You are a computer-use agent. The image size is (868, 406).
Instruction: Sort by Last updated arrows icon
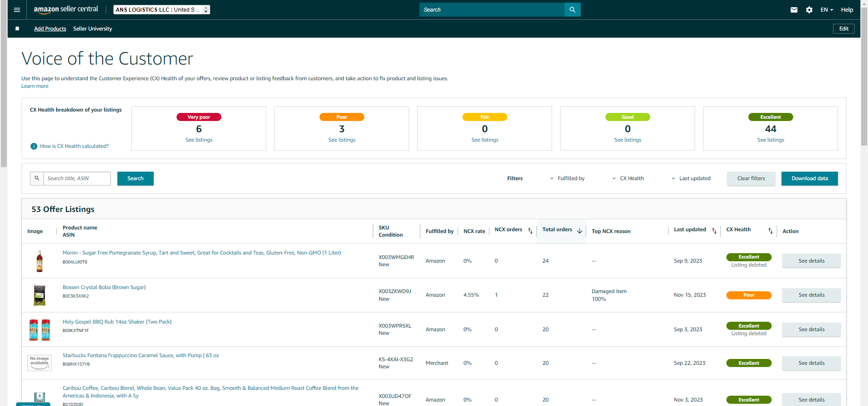click(714, 231)
